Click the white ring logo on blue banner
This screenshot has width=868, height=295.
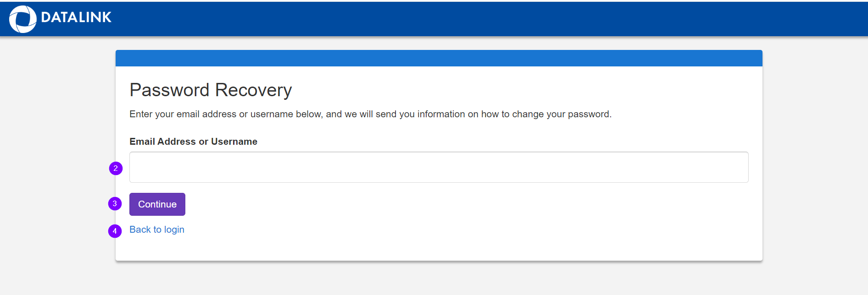tap(22, 18)
